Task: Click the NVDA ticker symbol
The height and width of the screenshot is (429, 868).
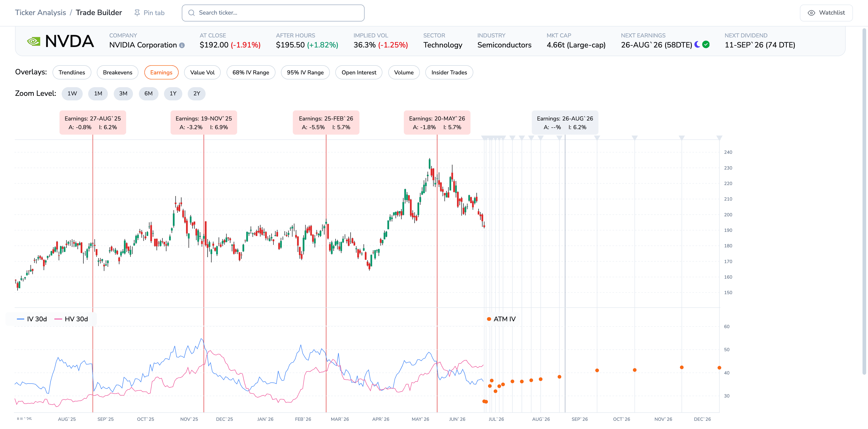Action: coord(69,42)
